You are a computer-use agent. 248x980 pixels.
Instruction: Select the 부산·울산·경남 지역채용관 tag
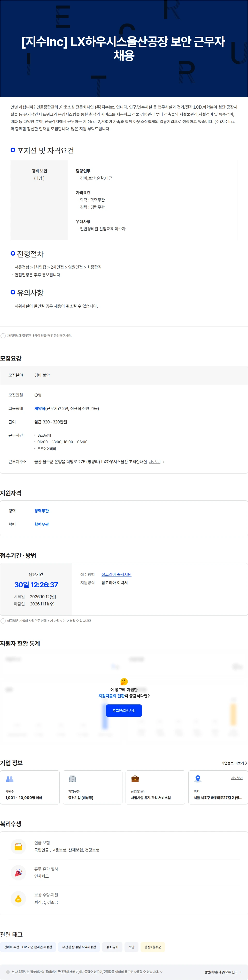tap(79, 946)
